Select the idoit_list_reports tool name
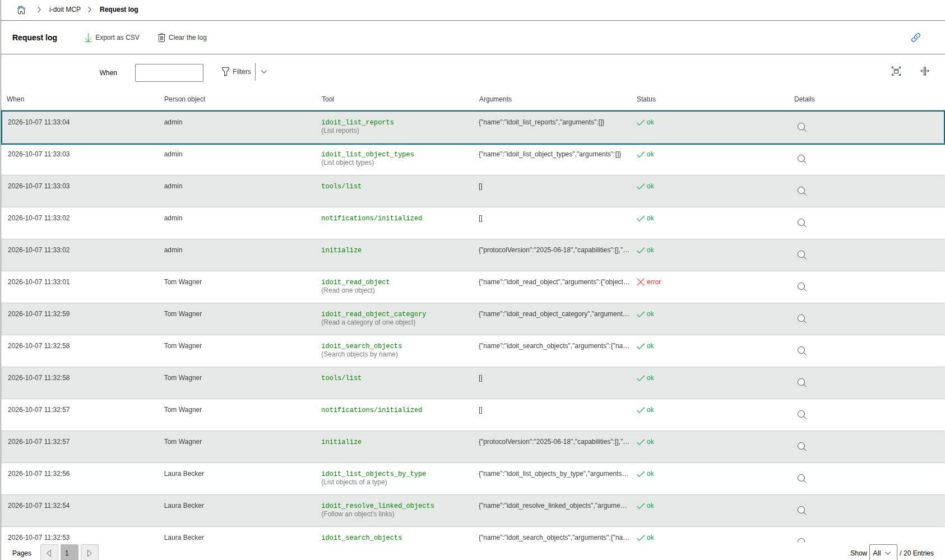This screenshot has width=945, height=560. click(358, 122)
